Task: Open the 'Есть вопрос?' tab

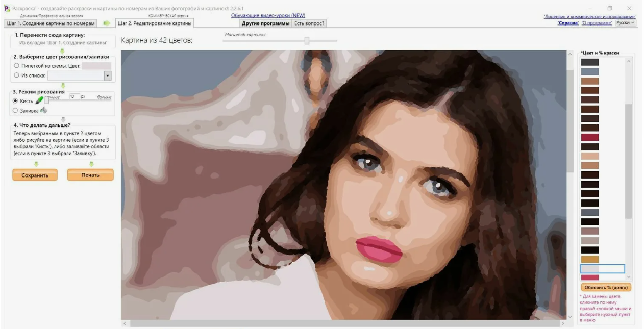Action: [309, 23]
